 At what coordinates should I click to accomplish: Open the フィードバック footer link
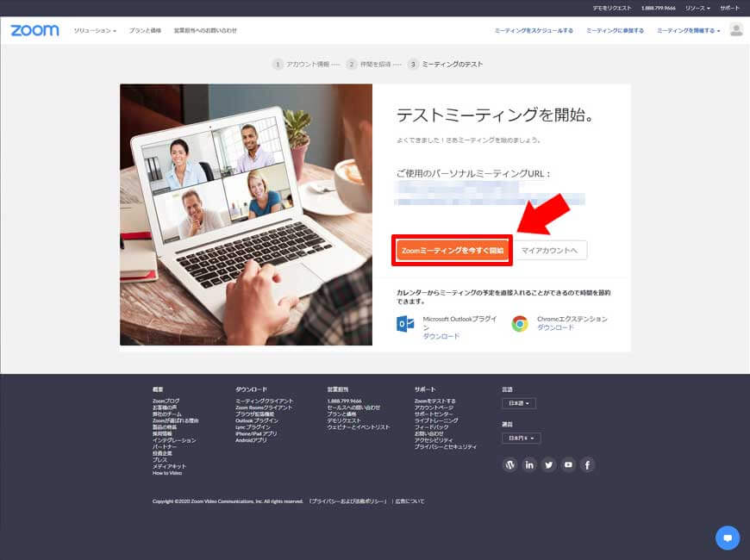[x=431, y=427]
